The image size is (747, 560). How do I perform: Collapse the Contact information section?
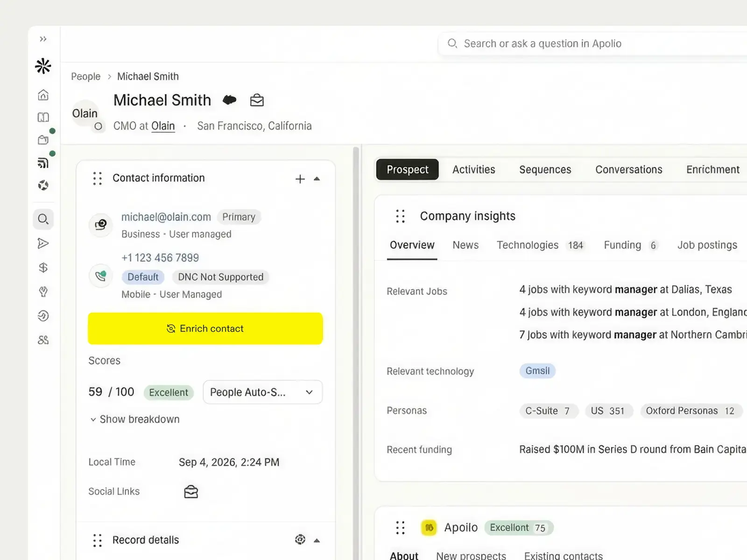pos(317,179)
